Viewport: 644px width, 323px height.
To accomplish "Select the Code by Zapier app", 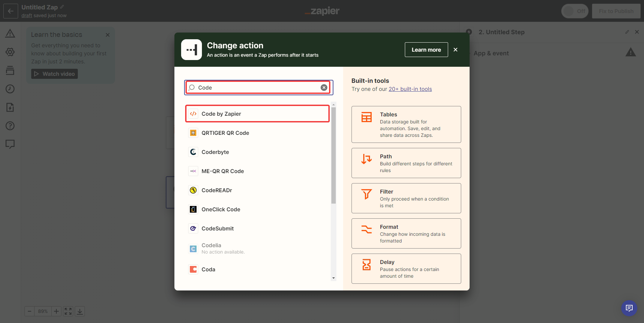I will (x=257, y=114).
